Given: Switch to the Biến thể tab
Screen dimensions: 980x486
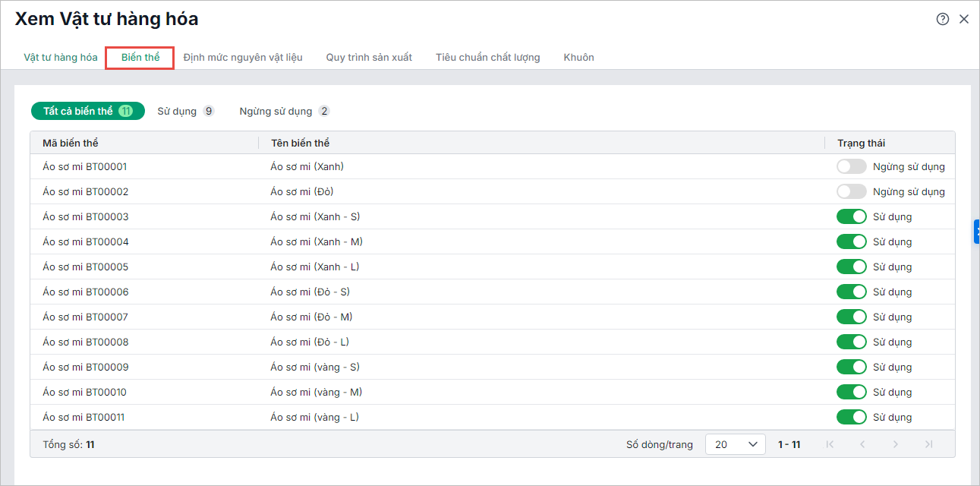Looking at the screenshot, I should [x=140, y=58].
